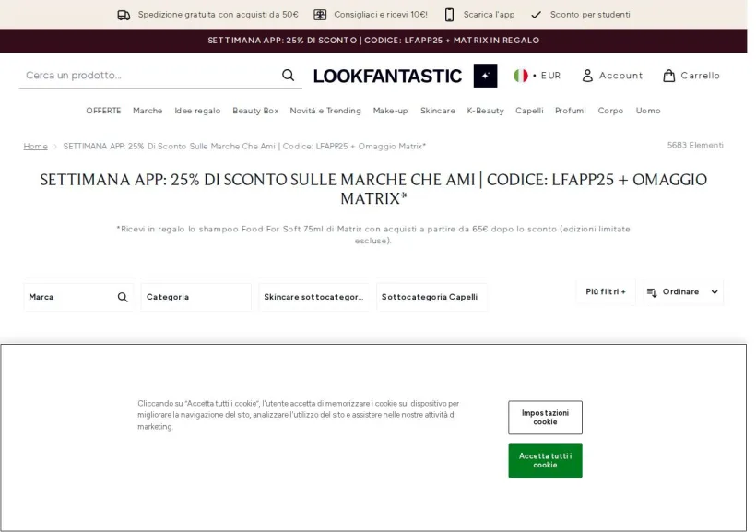Viewport: 756px width, 532px height.
Task: Open Novità e Trending menu
Action: [325, 111]
